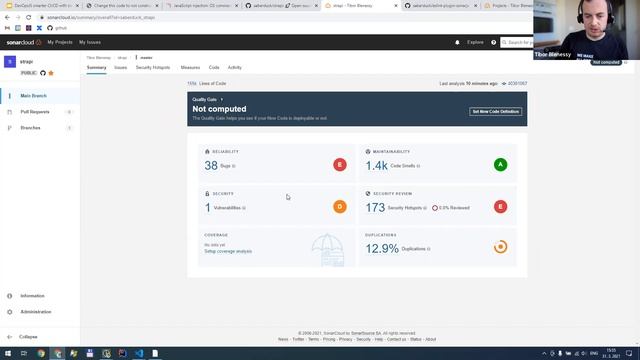This screenshot has height=360, width=640.
Task: Focus the search field in the header
Action: click(x=517, y=42)
